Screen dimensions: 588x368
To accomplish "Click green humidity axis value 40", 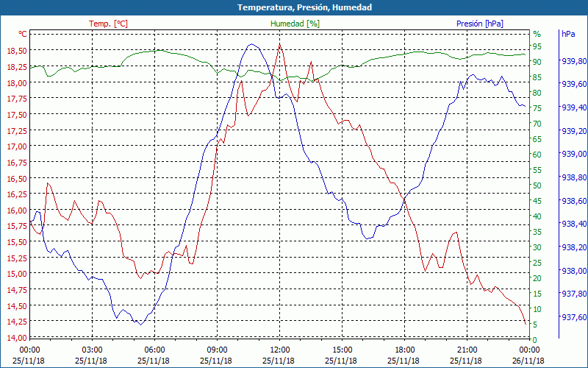I will [x=537, y=216].
